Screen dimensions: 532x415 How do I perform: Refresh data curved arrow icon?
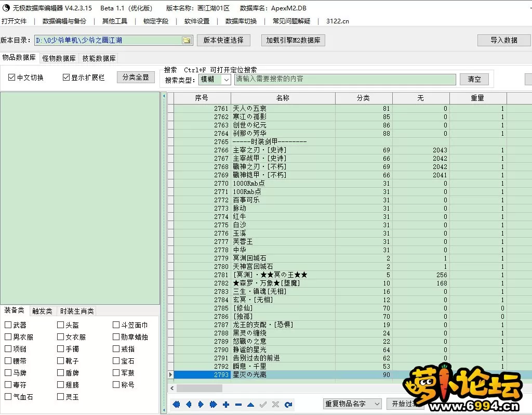pos(288,405)
